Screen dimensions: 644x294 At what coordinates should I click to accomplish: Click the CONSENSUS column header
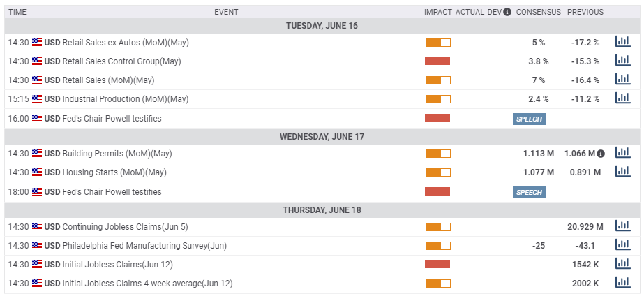[x=539, y=12]
